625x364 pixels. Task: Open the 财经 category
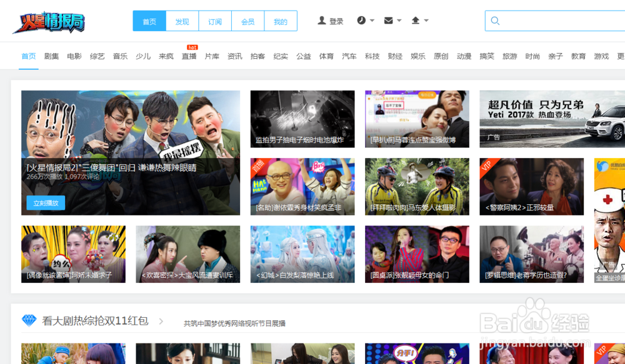[395, 56]
